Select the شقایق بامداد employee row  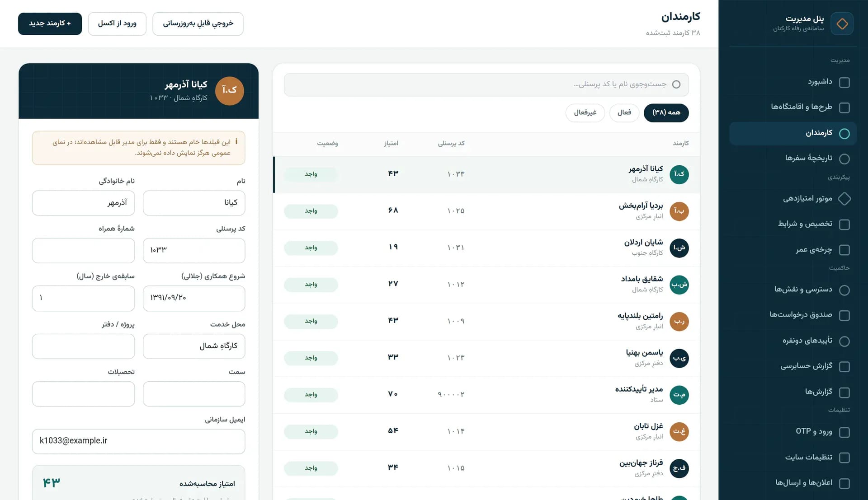coord(486,285)
